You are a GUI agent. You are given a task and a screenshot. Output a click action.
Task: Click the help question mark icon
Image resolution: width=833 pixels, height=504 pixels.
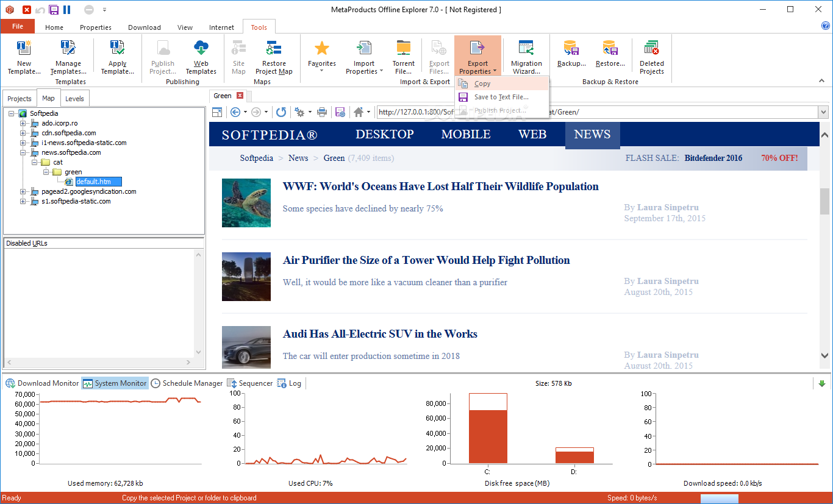click(x=826, y=26)
